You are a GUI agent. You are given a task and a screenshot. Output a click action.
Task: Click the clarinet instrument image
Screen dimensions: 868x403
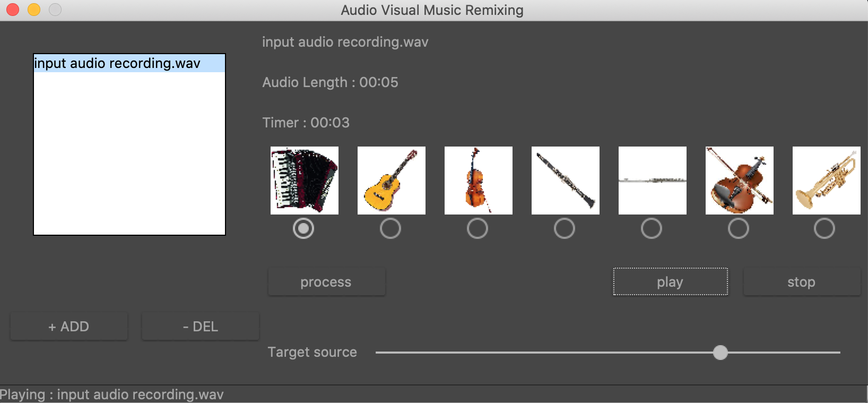point(565,181)
